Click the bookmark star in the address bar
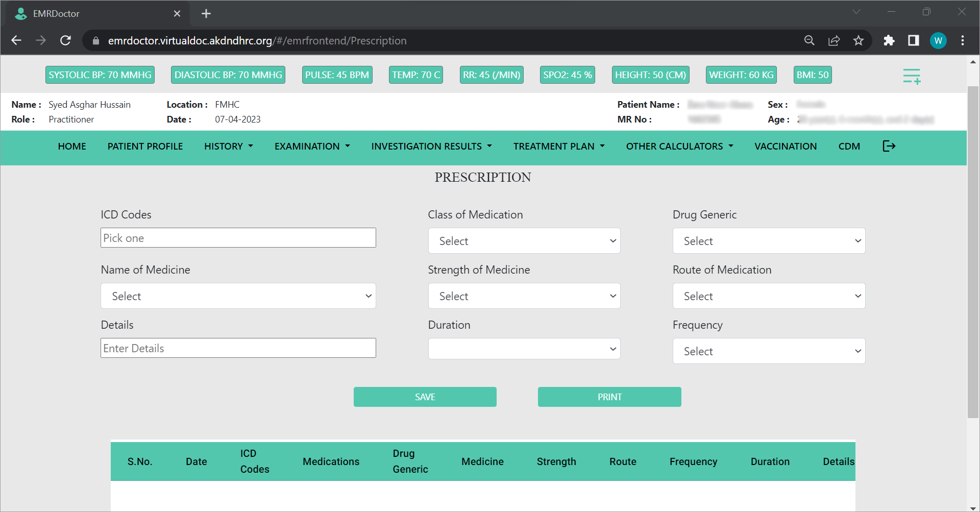Screen dimensions: 980x512 [x=859, y=40]
